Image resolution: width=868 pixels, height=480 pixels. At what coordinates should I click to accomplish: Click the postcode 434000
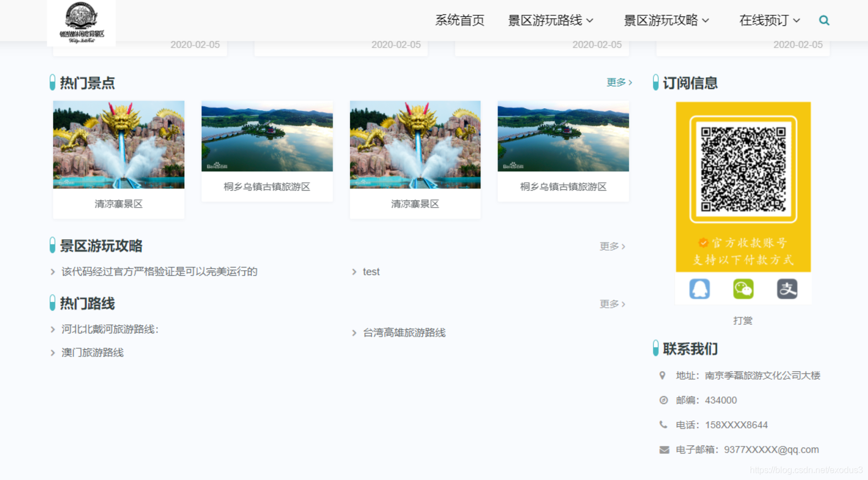[721, 400]
